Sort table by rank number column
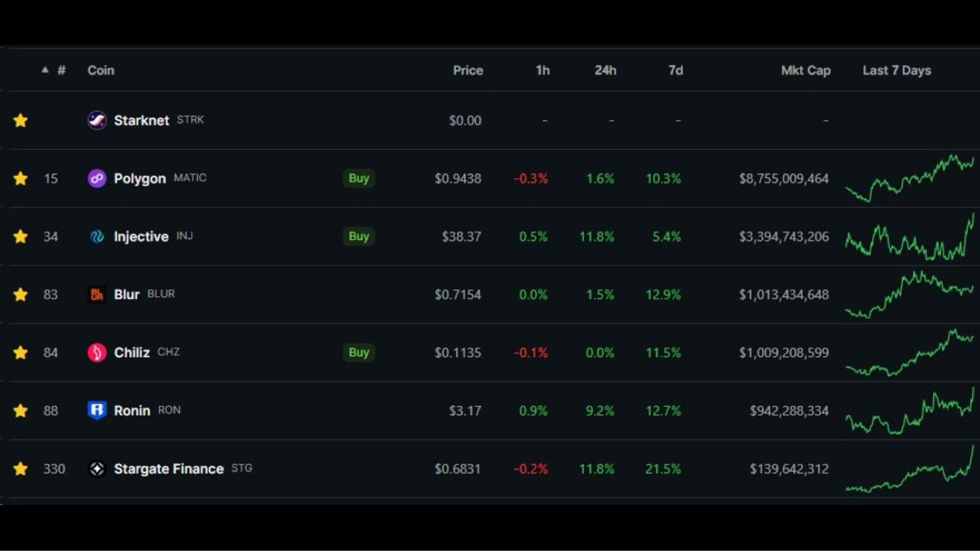The width and height of the screenshot is (980, 551). (x=60, y=70)
